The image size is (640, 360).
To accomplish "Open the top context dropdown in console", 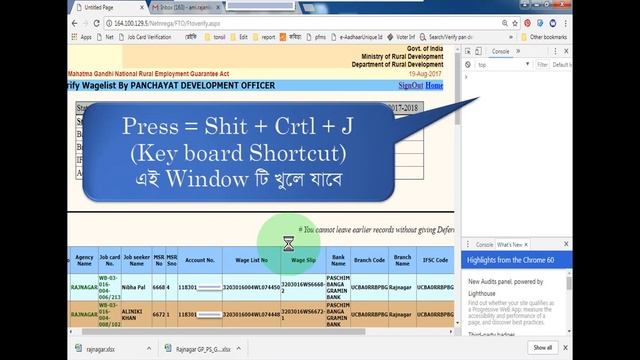I will 504,64.
